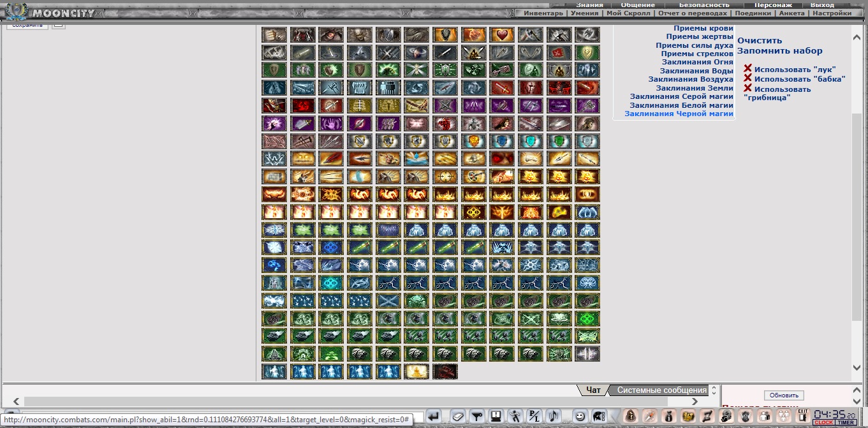The image size is (868, 428).
Task: Click the running man icon in chat toolbar
Action: click(x=515, y=417)
